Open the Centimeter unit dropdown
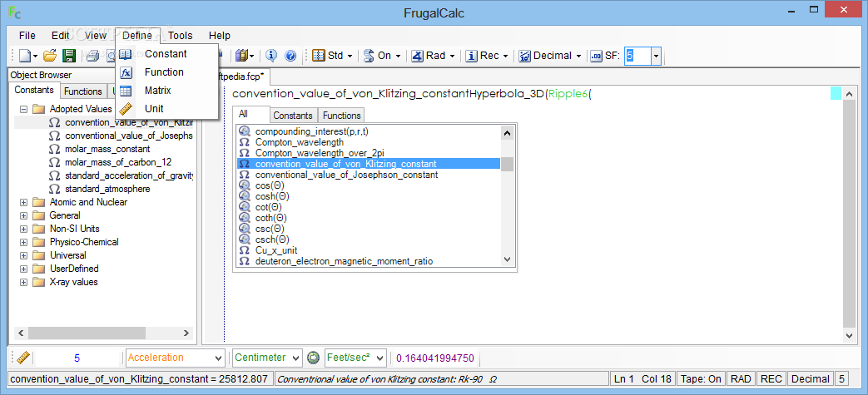The image size is (868, 395). coord(296,358)
